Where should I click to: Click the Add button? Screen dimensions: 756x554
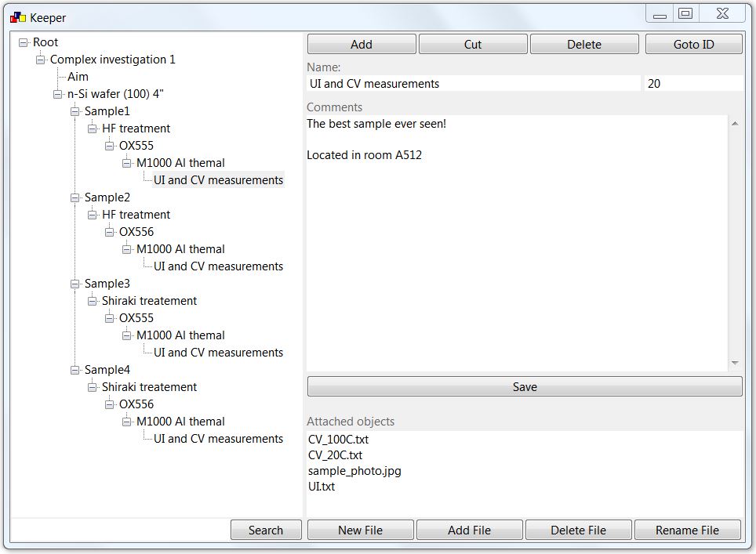[x=362, y=45]
